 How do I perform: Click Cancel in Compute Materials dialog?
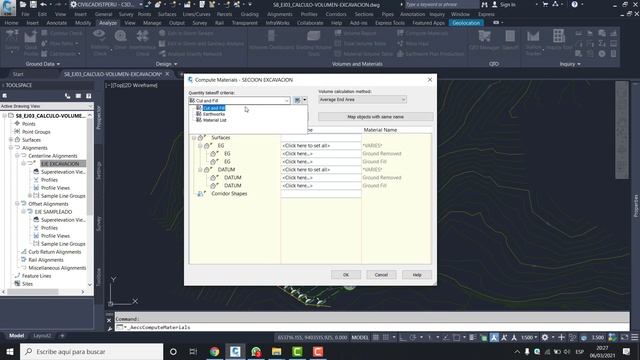381,275
